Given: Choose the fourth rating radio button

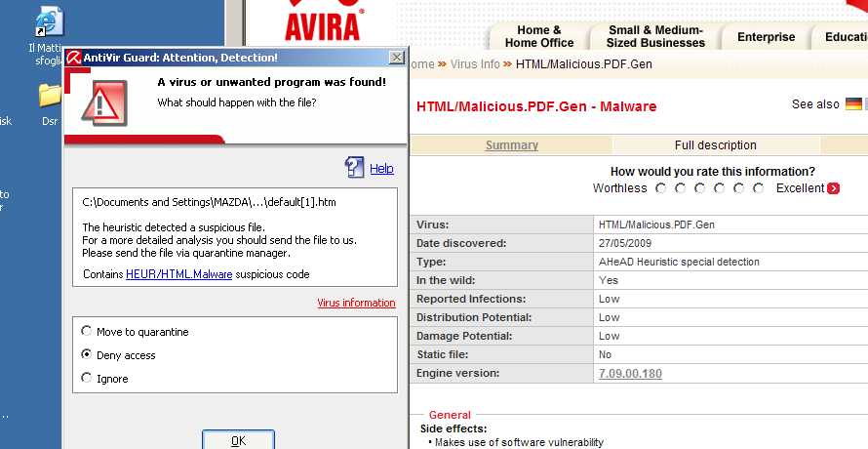Looking at the screenshot, I should pos(719,188).
